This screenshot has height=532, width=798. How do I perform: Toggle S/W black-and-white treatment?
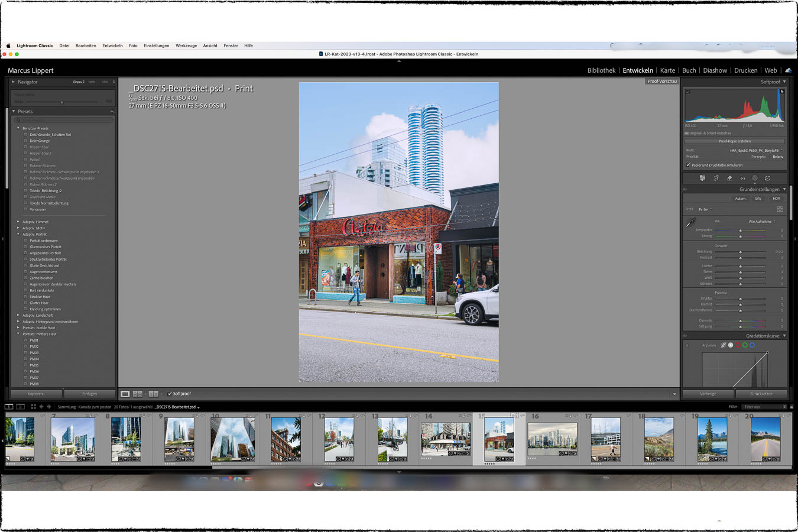(758, 198)
